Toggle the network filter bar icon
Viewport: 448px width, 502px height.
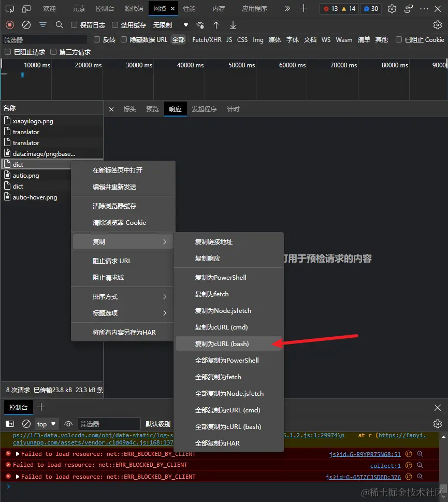[x=43, y=25]
